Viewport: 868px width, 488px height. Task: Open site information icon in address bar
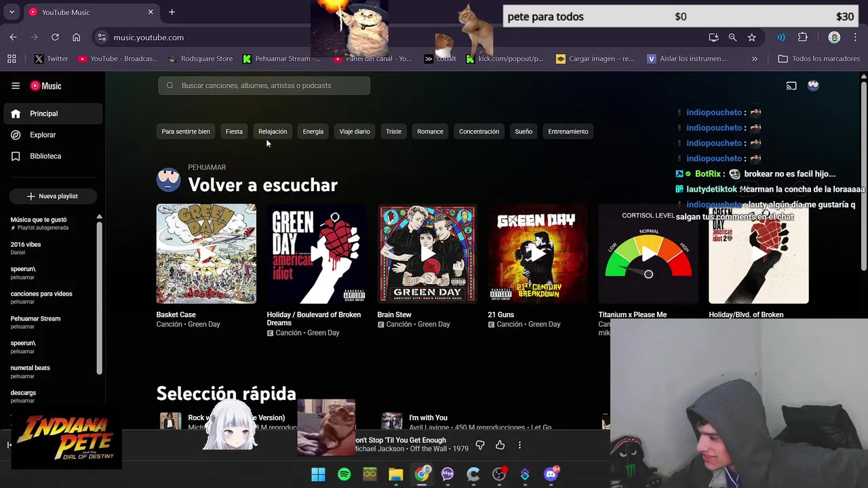click(102, 37)
